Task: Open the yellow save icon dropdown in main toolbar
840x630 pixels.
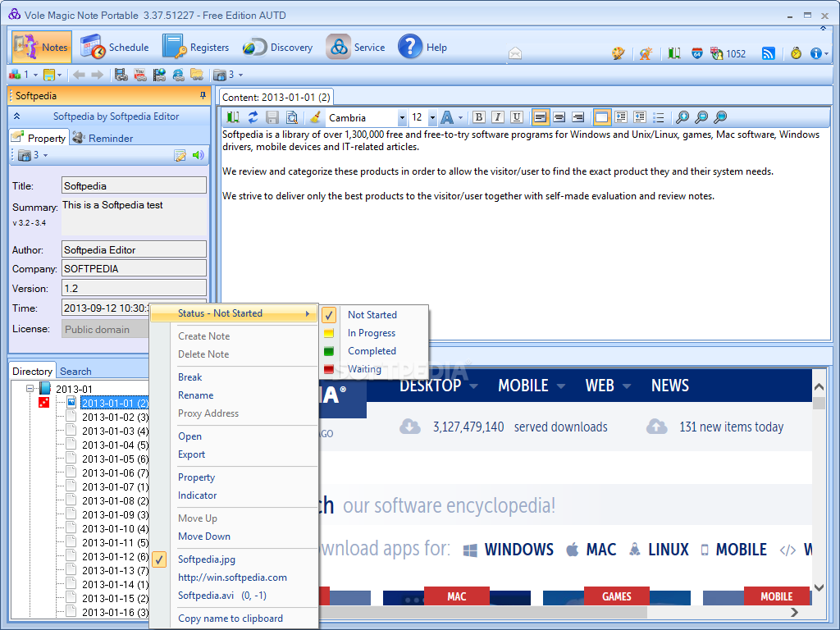Action: coord(59,75)
